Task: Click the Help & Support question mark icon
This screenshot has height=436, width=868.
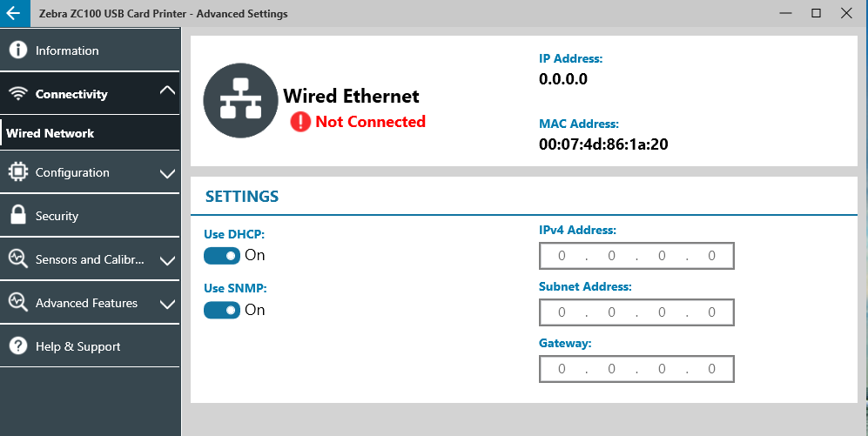Action: coord(18,345)
